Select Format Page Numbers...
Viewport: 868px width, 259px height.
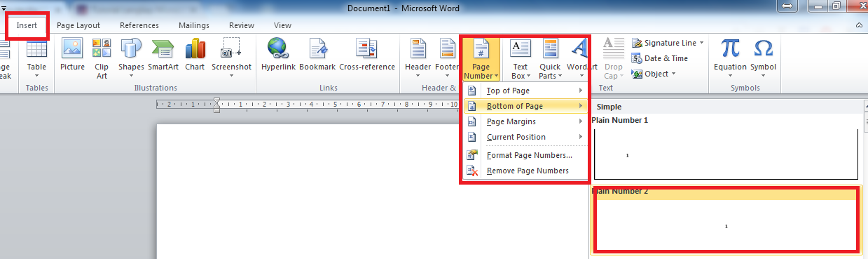(525, 155)
